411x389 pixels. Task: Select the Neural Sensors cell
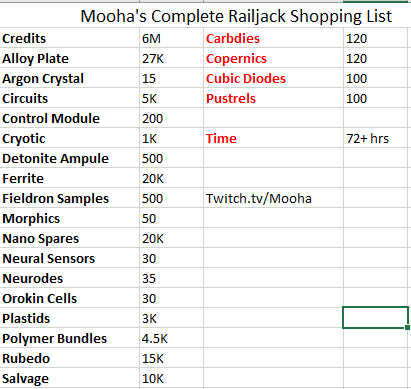(69, 258)
